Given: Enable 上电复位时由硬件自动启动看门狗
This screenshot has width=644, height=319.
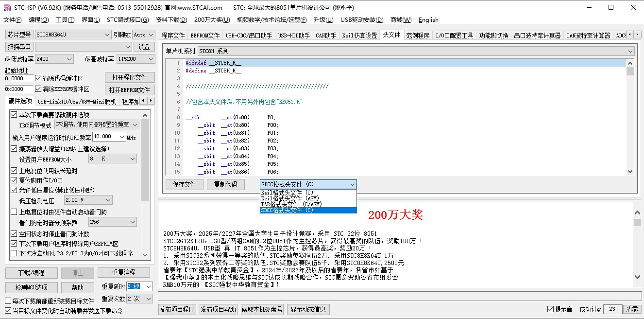Looking at the screenshot, I should click(14, 212).
